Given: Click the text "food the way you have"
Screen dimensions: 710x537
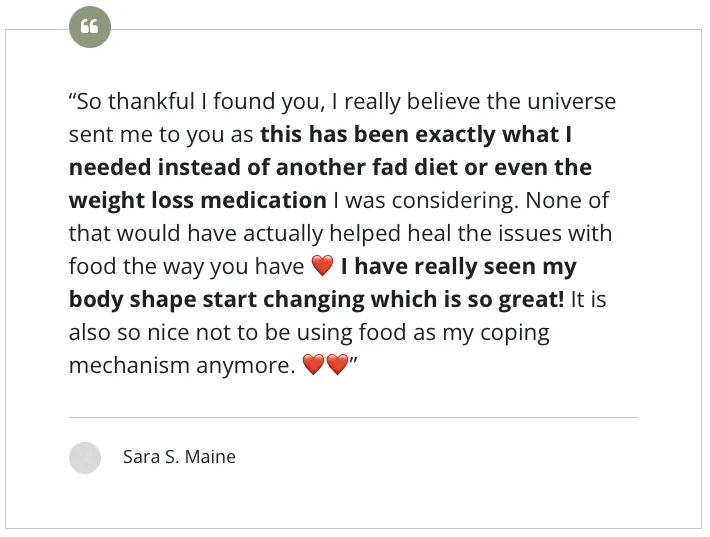Looking at the screenshot, I should click(x=185, y=267).
